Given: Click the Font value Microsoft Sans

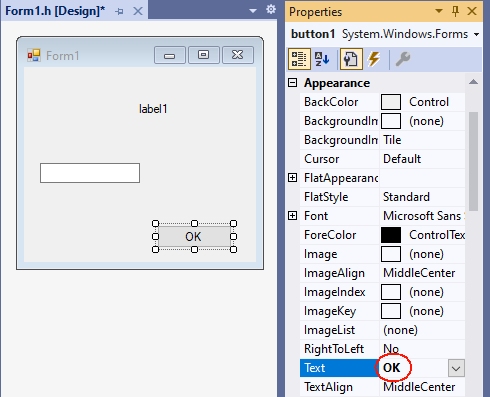Looking at the screenshot, I should [x=423, y=216].
